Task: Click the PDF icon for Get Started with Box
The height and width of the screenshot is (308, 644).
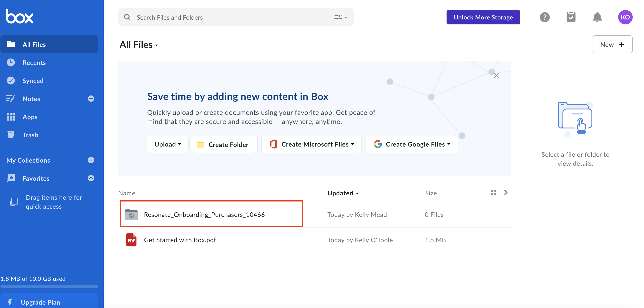Action: click(131, 240)
